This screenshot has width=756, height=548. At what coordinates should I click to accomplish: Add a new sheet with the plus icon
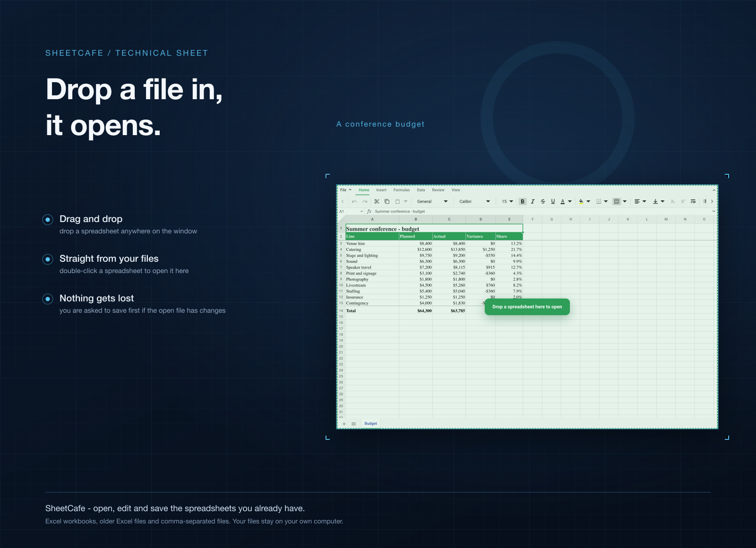point(344,424)
